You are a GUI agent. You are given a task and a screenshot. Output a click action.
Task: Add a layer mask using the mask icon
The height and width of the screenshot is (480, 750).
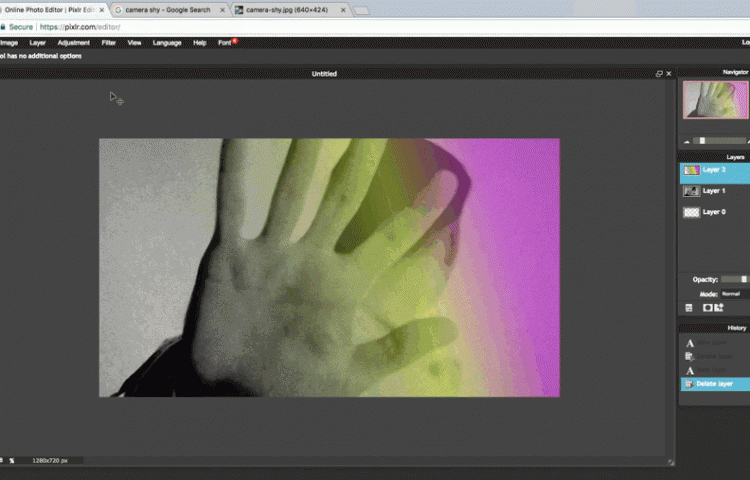(x=707, y=308)
